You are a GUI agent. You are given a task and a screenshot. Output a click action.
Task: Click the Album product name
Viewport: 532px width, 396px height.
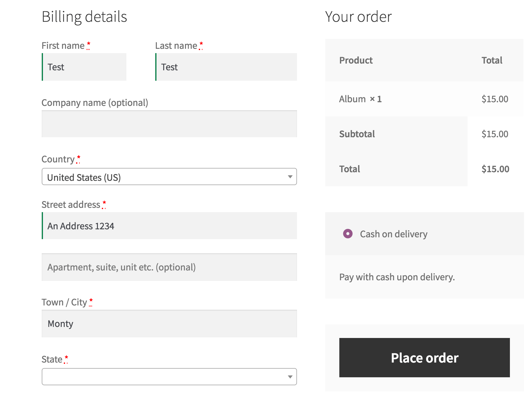[352, 99]
